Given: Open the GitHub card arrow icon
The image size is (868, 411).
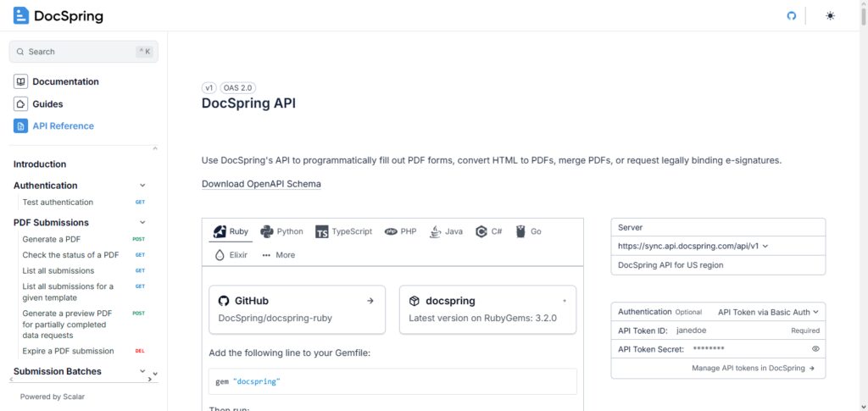Looking at the screenshot, I should (370, 301).
